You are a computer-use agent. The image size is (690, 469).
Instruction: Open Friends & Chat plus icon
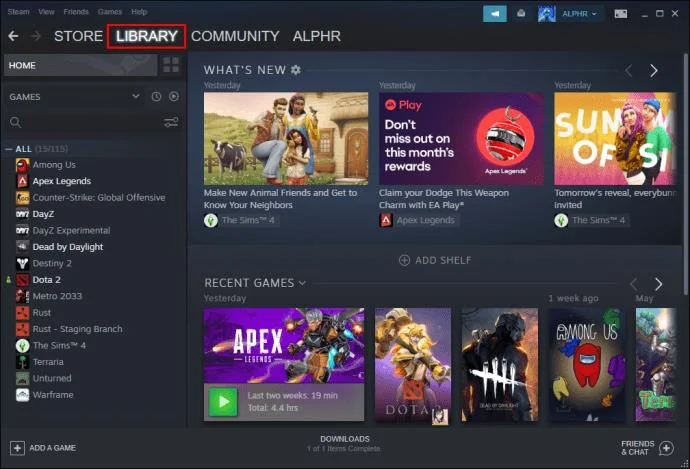666,448
